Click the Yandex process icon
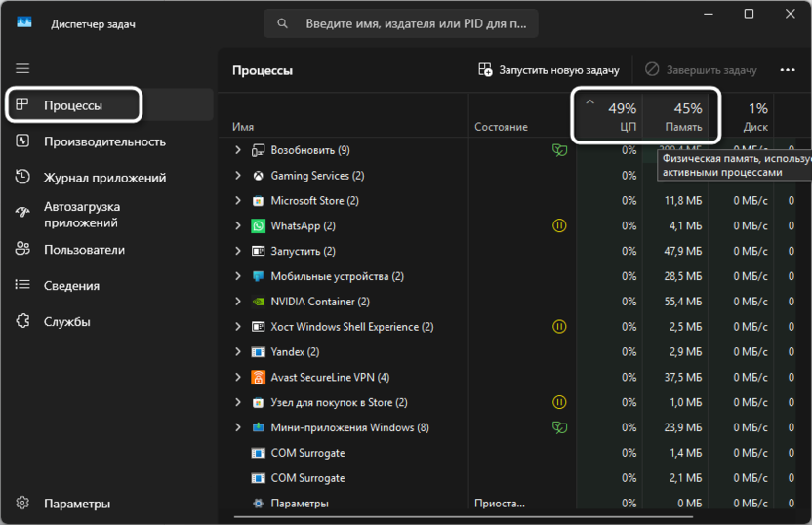This screenshot has width=812, height=525. point(258,352)
